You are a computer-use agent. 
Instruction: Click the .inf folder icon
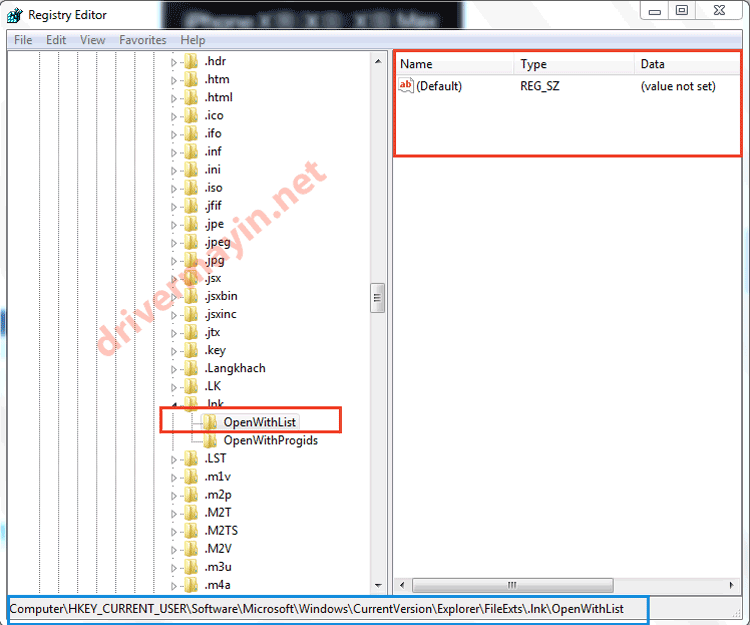(191, 152)
